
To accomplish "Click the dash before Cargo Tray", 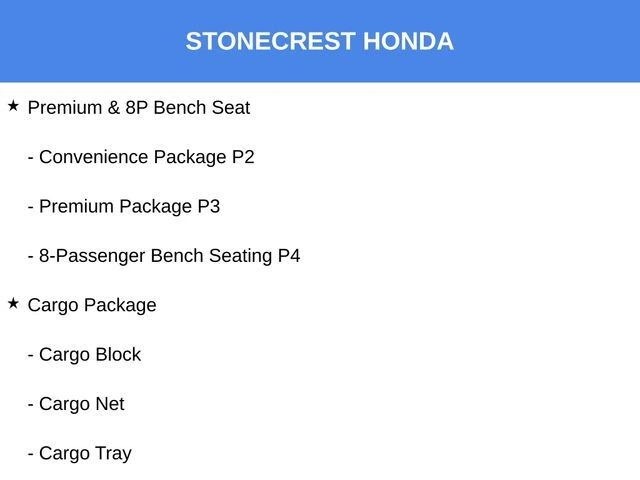I will (x=31, y=453).
